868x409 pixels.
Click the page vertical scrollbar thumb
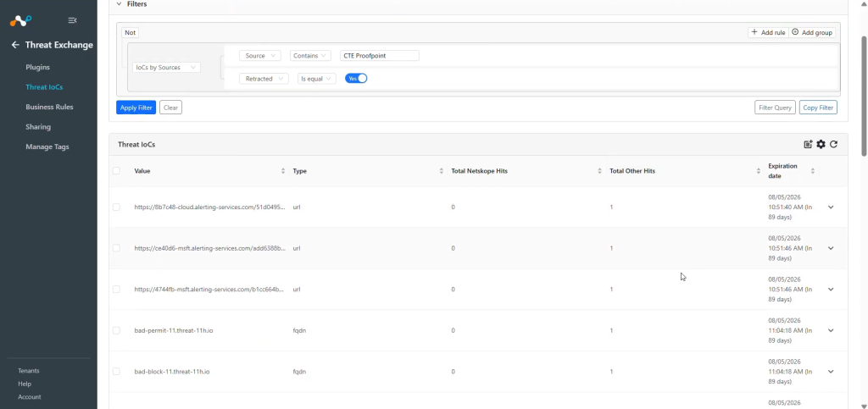[x=864, y=96]
